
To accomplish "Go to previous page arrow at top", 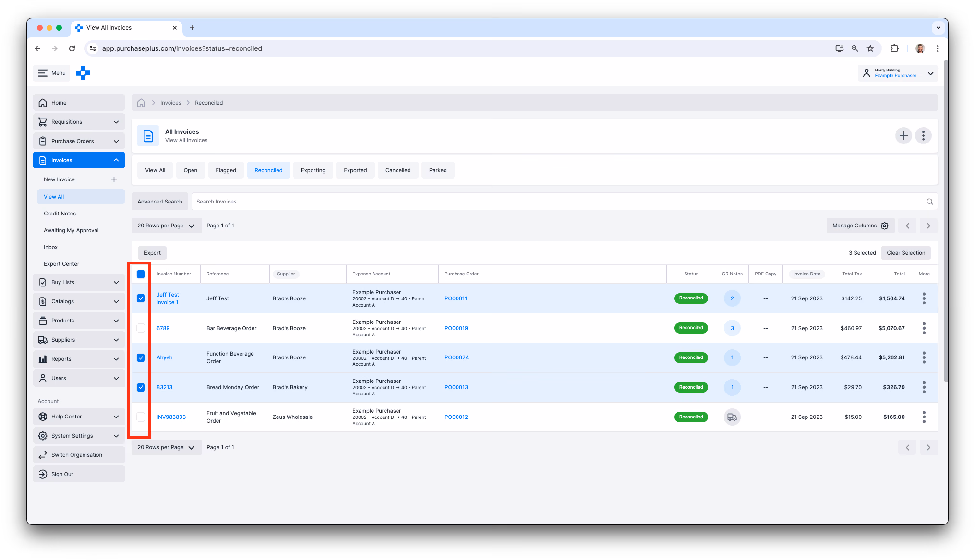I will [907, 226].
